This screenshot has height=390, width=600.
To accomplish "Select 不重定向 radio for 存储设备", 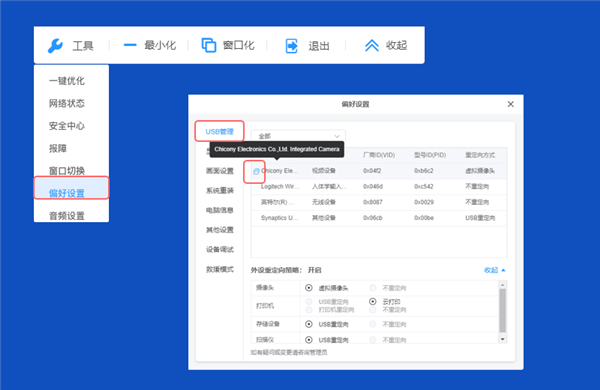I will [x=372, y=324].
